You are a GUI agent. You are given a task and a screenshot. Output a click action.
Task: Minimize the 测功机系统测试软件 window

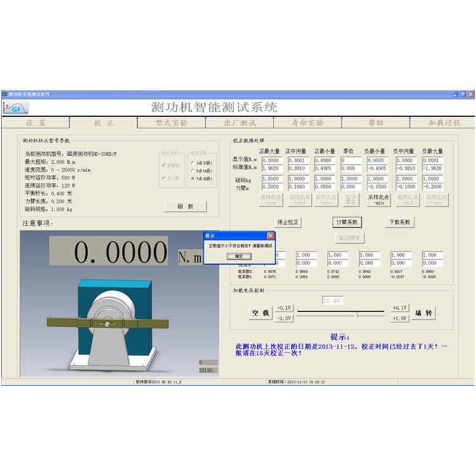[x=455, y=95]
